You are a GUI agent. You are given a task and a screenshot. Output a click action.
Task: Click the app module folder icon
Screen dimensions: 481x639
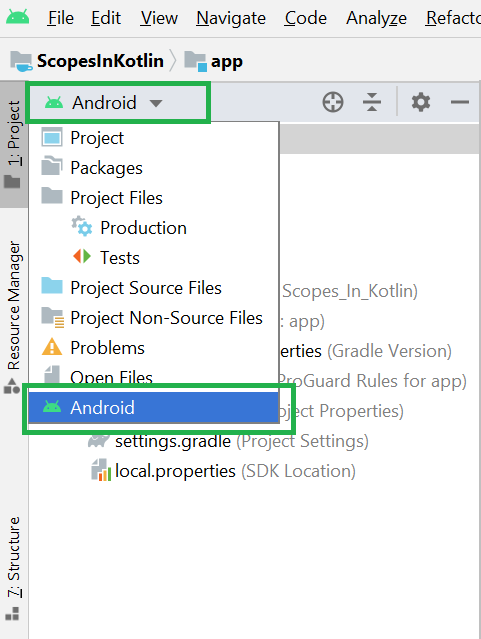click(x=195, y=61)
